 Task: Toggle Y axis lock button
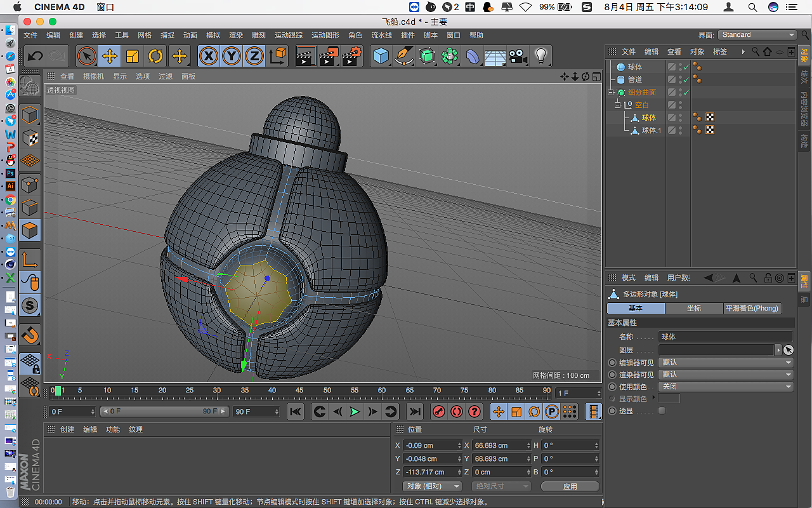pyautogui.click(x=232, y=56)
